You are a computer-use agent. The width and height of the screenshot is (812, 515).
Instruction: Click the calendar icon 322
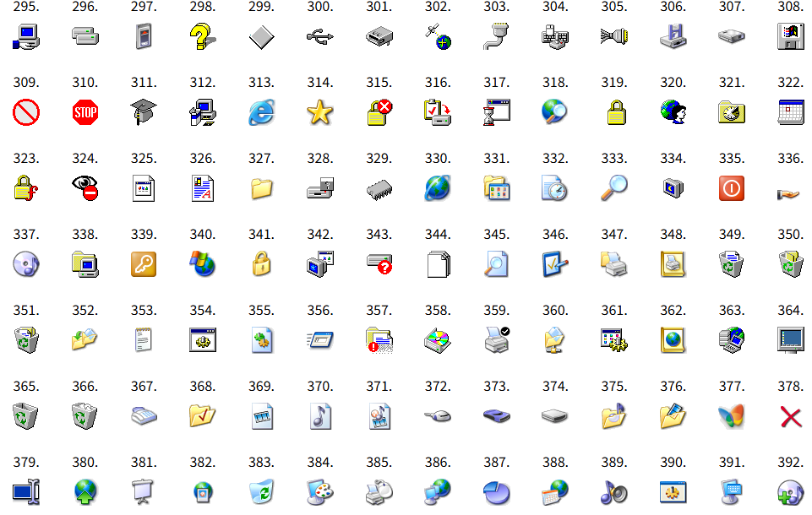point(791,112)
